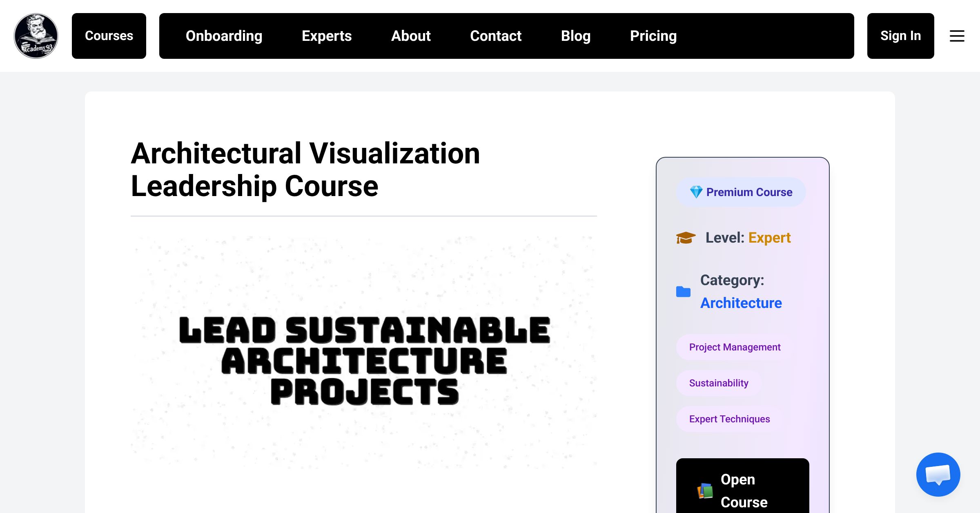View the Pricing page
Image resolution: width=980 pixels, height=513 pixels.
click(x=653, y=36)
